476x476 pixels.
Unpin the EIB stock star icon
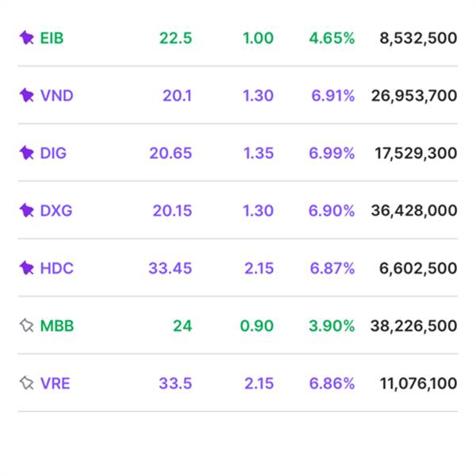[x=26, y=37]
